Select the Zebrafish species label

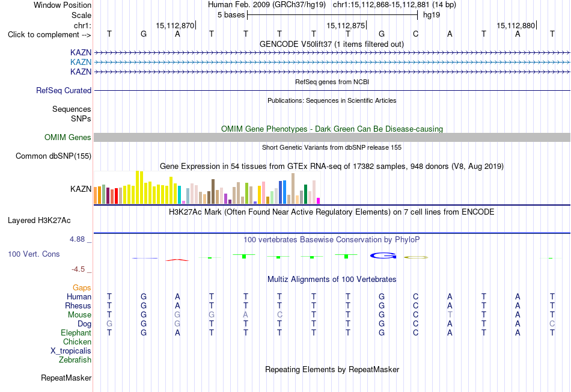point(75,360)
